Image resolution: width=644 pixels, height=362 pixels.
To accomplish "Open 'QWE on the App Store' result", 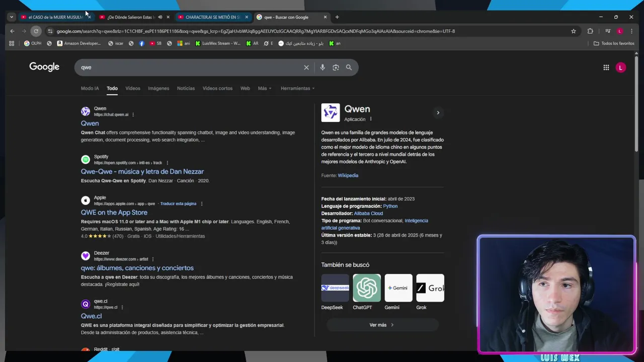I will click(114, 212).
